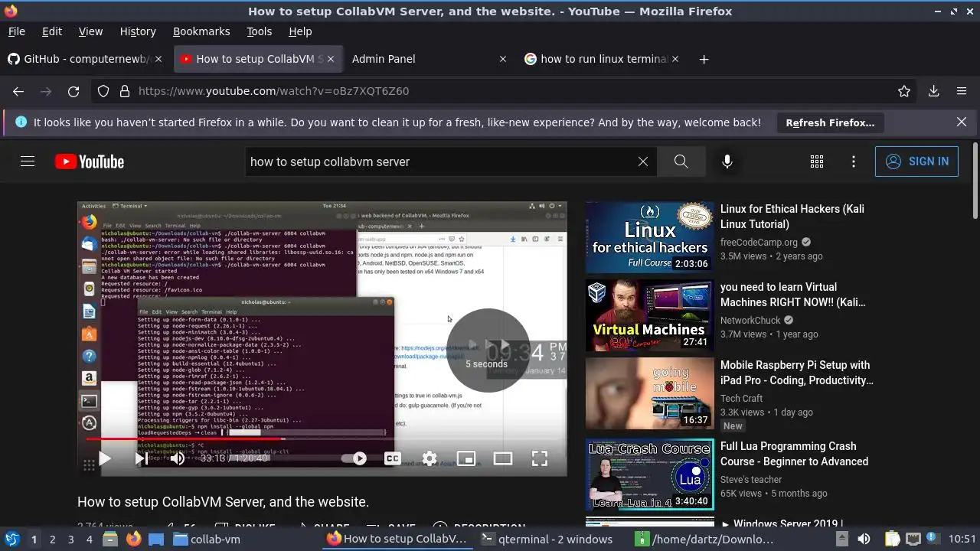The image size is (980, 551).
Task: Open YouTube three-dot settings menu
Action: tap(854, 161)
